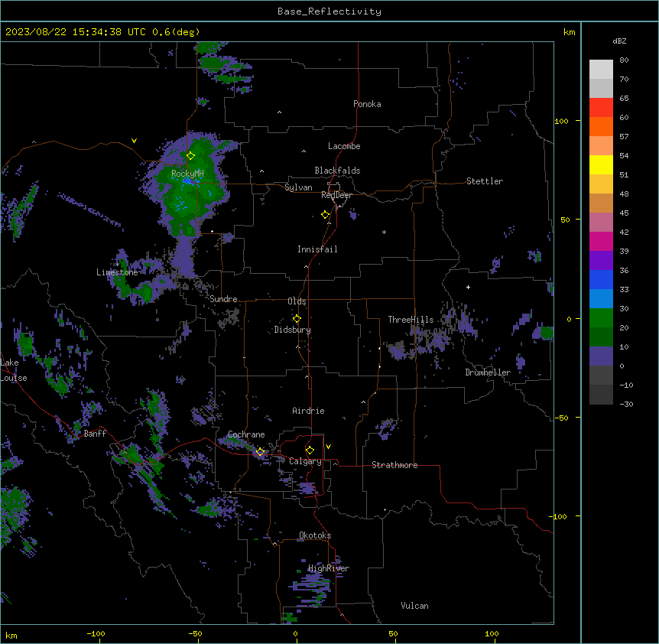The width and height of the screenshot is (659, 644).
Task: Click the 100 tick label on the right axis
Action: pos(561,121)
